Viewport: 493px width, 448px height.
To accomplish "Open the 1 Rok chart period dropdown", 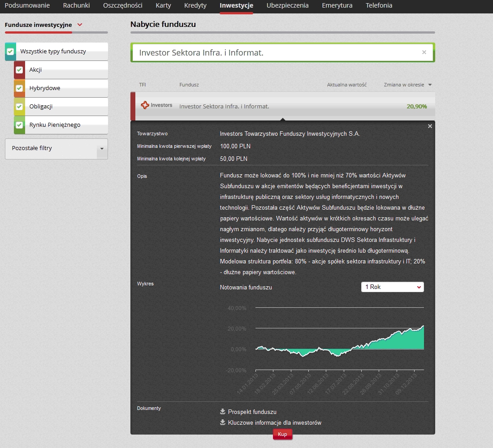I will tap(393, 287).
